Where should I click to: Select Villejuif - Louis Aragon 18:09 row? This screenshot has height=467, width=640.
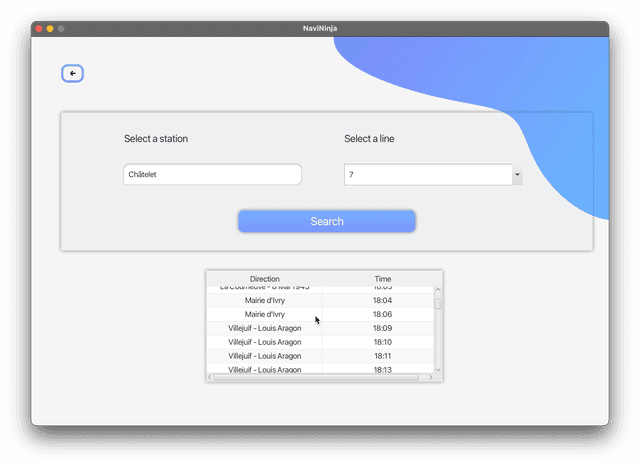pyautogui.click(x=320, y=328)
